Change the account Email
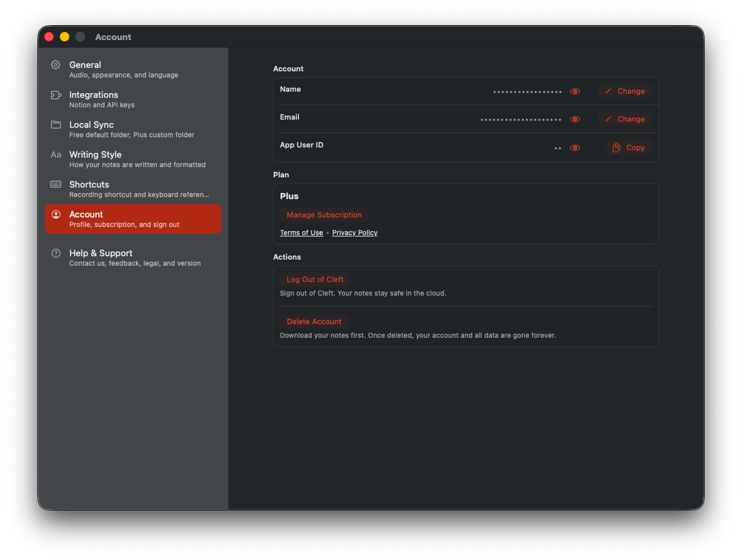 click(624, 119)
